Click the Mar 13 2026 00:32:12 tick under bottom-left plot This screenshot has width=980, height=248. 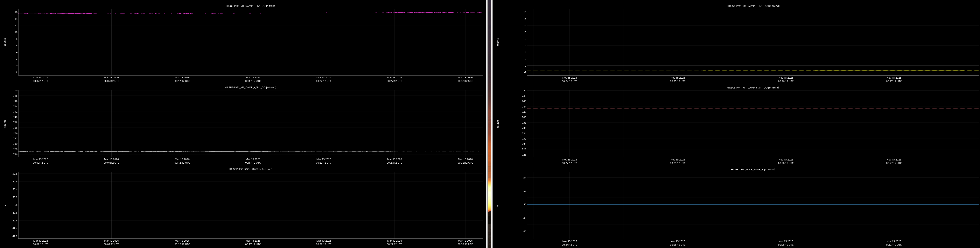465,242
